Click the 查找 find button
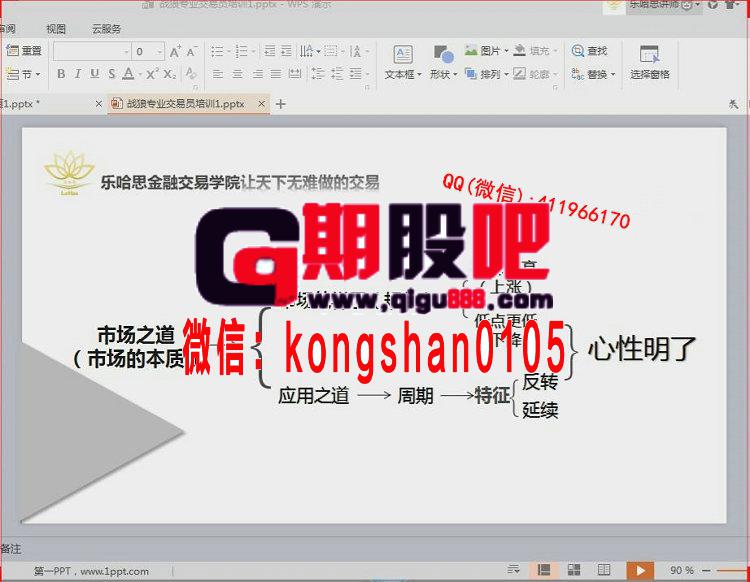 tap(589, 51)
